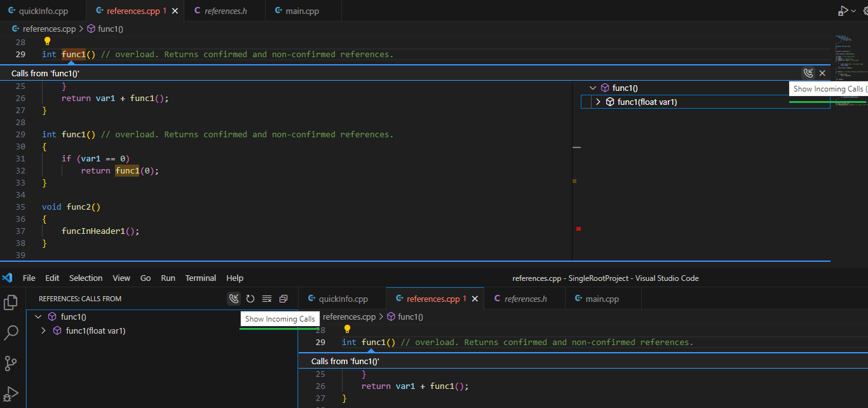868x408 pixels.
Task: Open the Explorer view in the activity bar
Action: [x=11, y=302]
